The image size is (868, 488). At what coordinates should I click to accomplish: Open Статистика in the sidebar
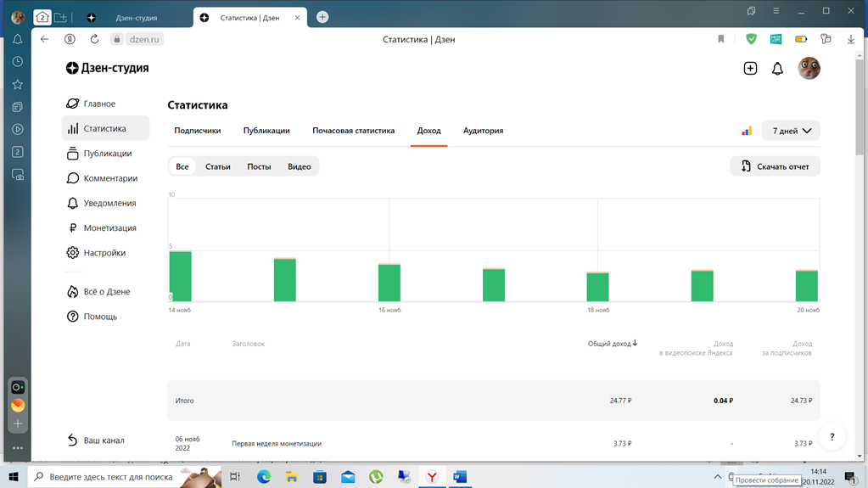[105, 128]
